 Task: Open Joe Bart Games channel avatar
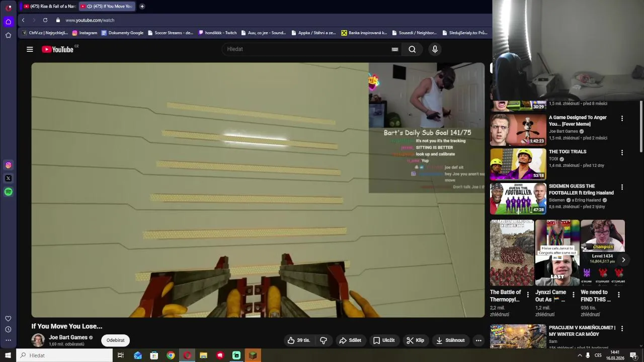tap(38, 340)
